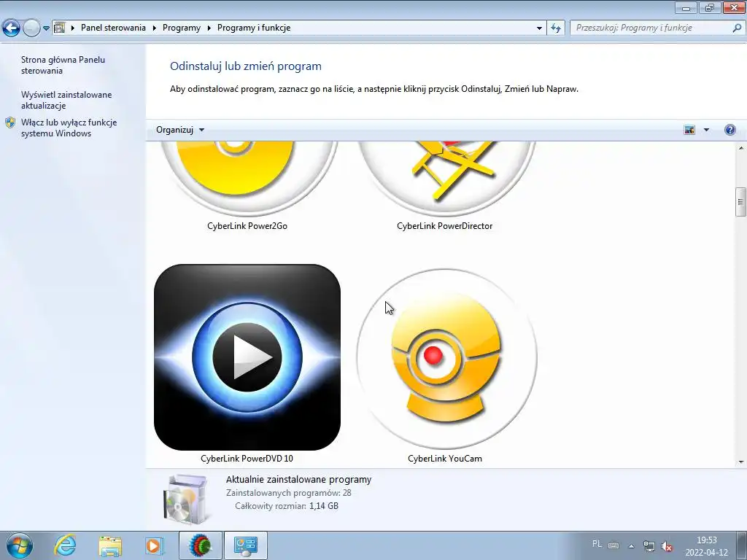Click the CyberLink YouCam label
Screen dimensions: 747x560
445,459
